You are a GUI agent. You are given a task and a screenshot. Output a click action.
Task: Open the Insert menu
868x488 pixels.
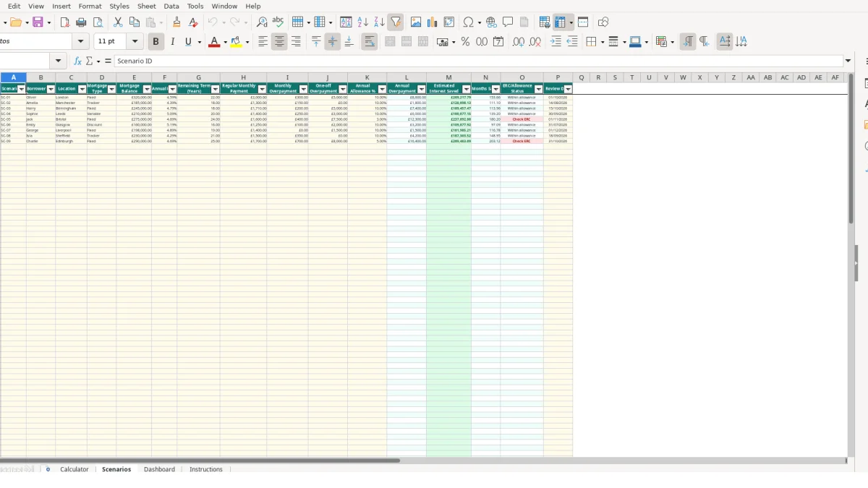(x=61, y=6)
